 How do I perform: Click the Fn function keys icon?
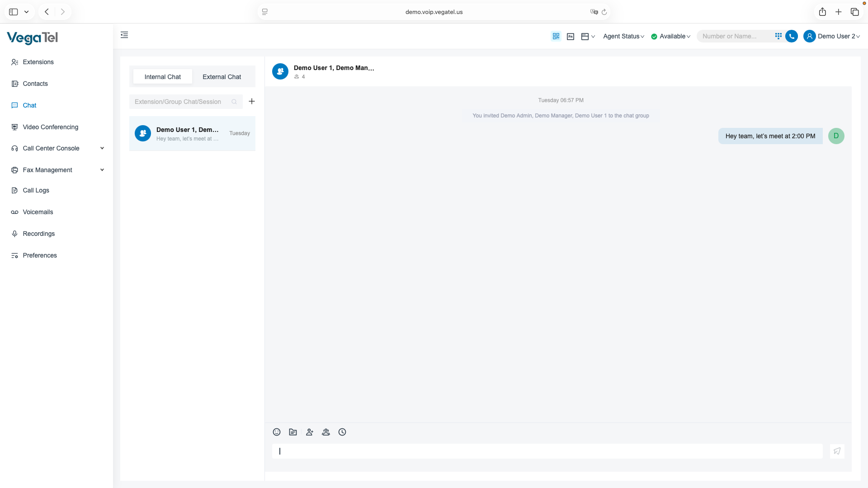pyautogui.click(x=571, y=36)
